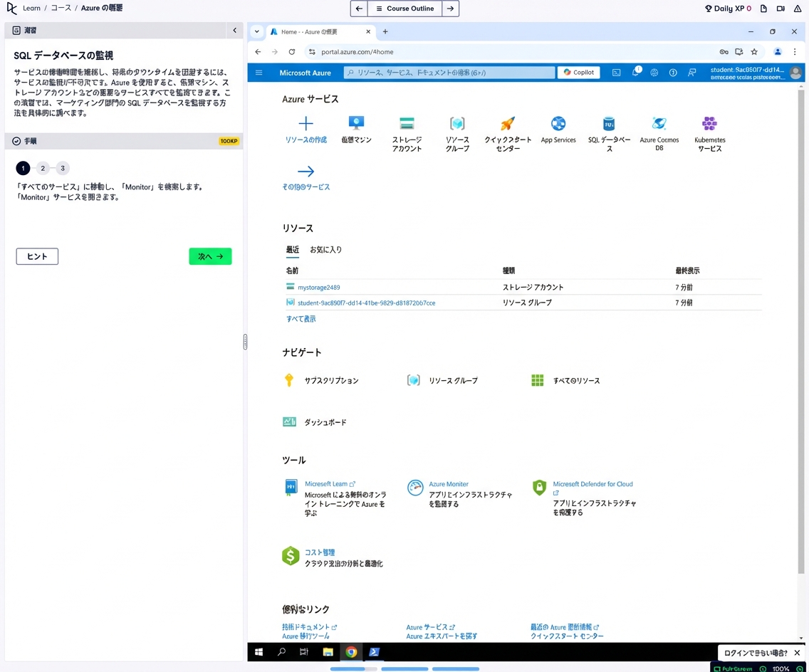Open a new browser tab
Screen dimensions: 809x672
385,31
